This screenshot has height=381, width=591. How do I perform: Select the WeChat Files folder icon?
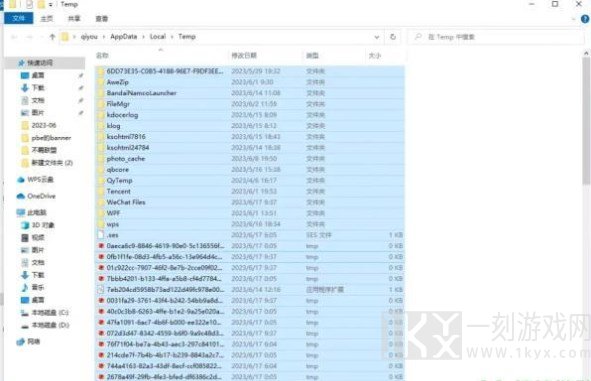101,202
